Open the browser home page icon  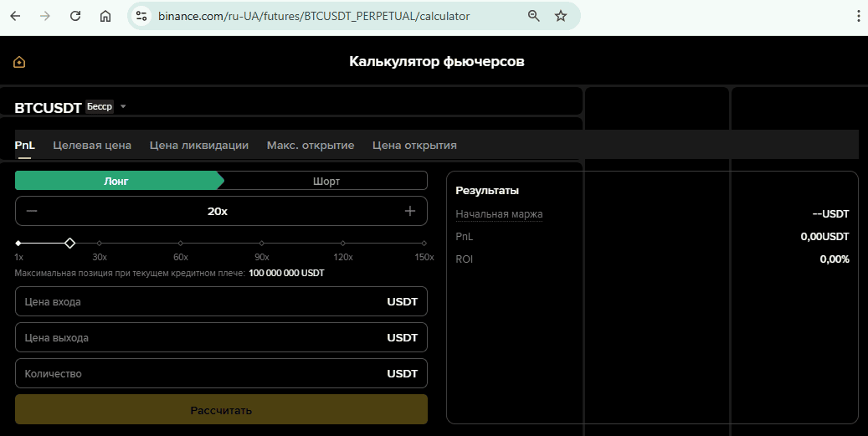tap(105, 16)
